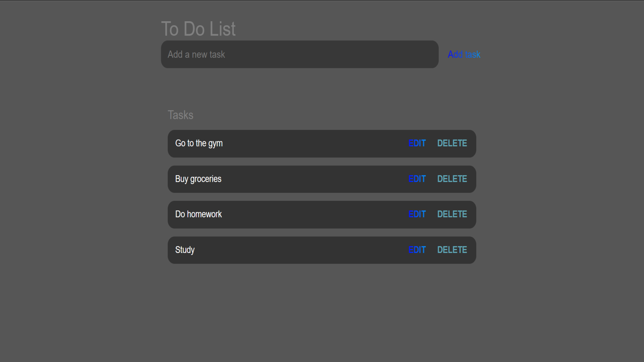This screenshot has height=362, width=644.
Task: Click the word homework in third task
Action: pyautogui.click(x=204, y=214)
